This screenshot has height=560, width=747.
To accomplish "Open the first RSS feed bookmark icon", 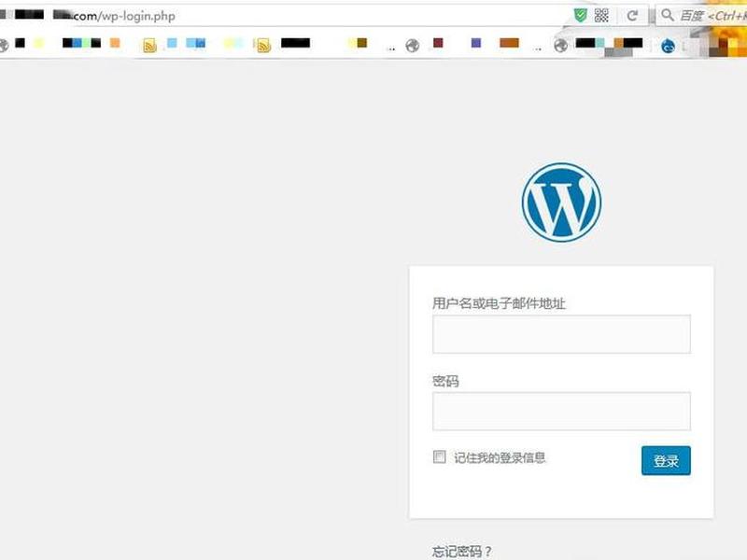I will (149, 45).
